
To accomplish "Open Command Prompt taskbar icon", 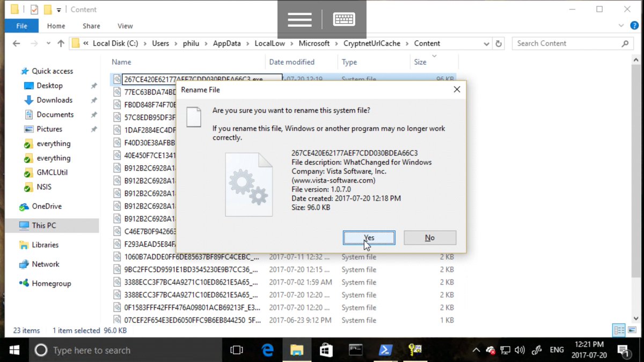I will pos(355,350).
